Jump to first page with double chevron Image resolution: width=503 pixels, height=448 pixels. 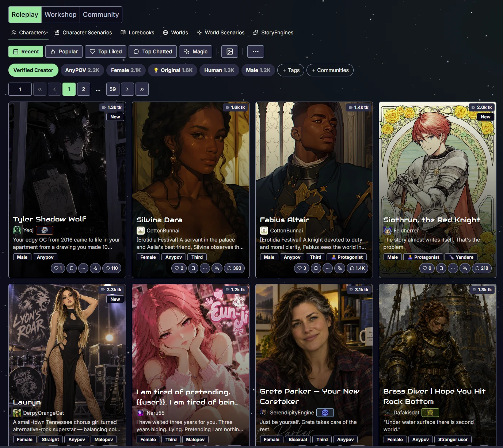40,89
